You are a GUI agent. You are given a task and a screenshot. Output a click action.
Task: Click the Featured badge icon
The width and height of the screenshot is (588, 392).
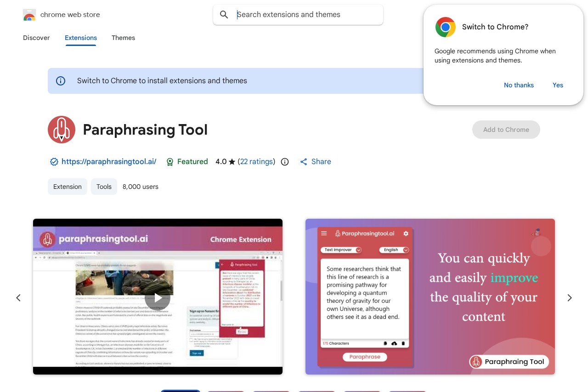(x=170, y=162)
